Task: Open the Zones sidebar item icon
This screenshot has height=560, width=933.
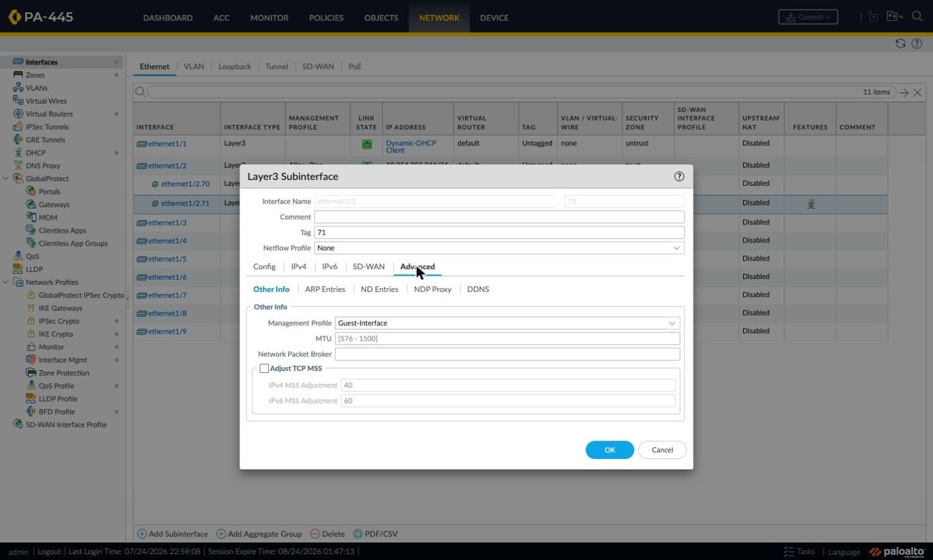Action: pyautogui.click(x=18, y=75)
